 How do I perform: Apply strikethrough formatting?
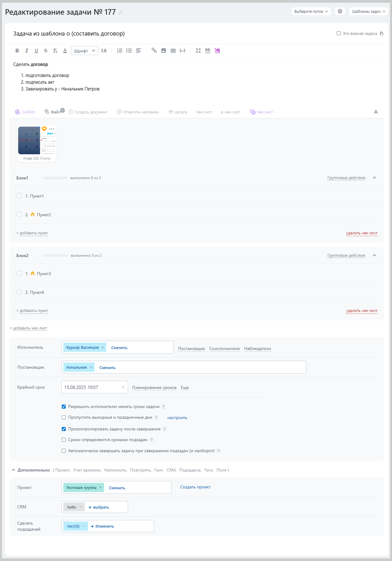46,51
